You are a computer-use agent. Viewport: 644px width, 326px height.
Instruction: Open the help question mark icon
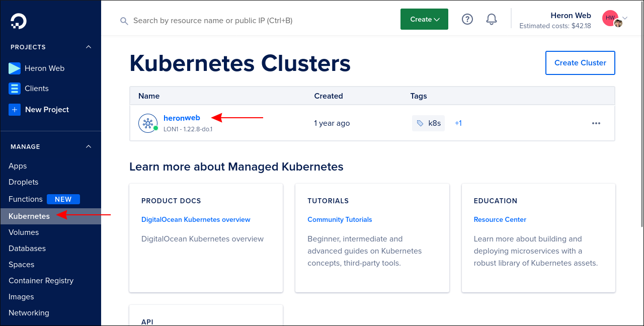coord(467,19)
